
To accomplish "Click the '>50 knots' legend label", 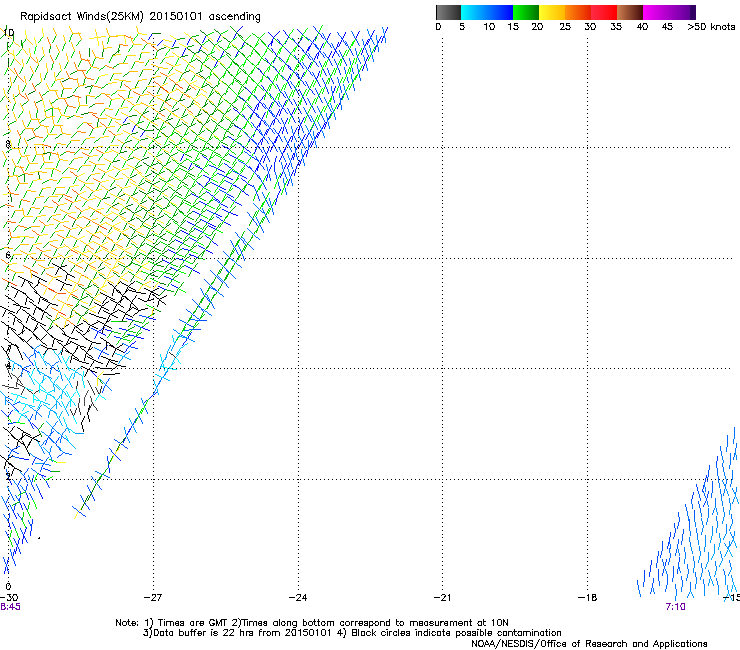I will click(x=711, y=27).
